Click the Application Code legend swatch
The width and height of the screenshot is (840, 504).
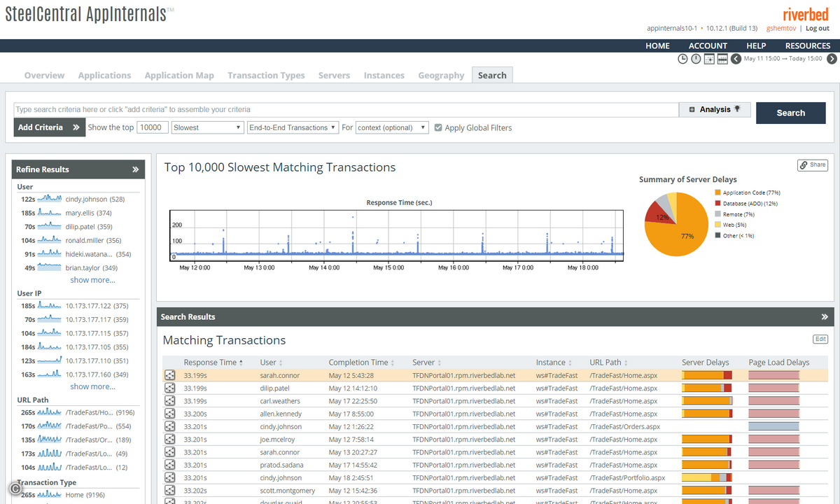click(717, 192)
